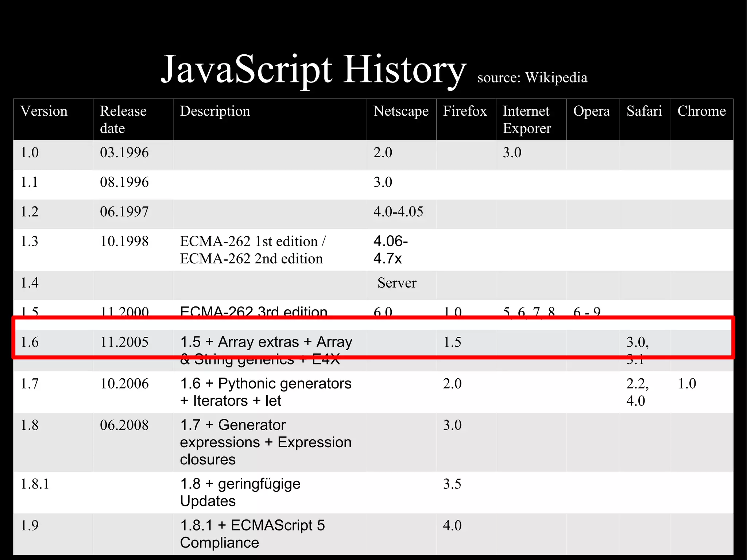Click the 'JavaScript History' slide title
Screen dimensions: 747x560
(313, 69)
